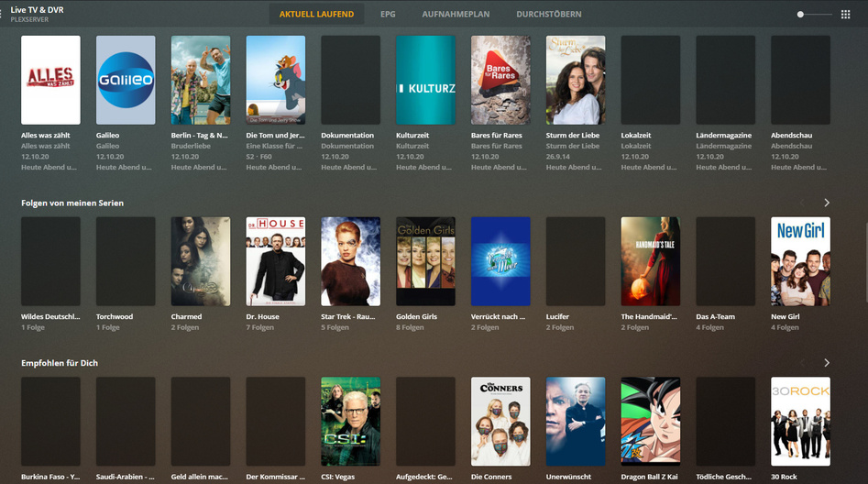
Task: Click the Torchwood title link
Action: [115, 317]
